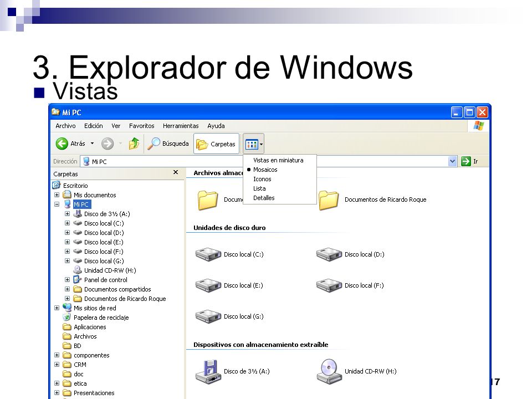This screenshot has height=399, width=532.
Task: Expand the Panel de control node
Action: [x=67, y=280]
